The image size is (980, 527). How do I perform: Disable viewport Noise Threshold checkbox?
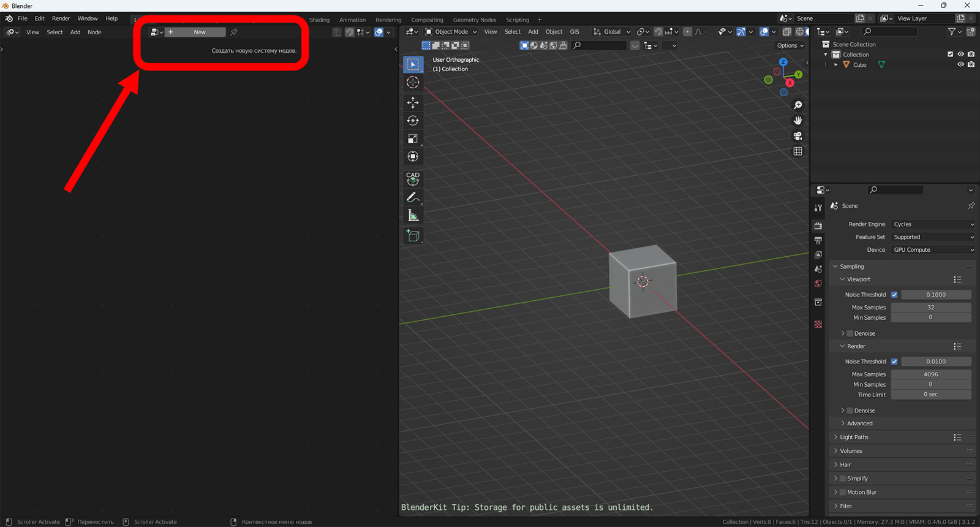(x=894, y=295)
